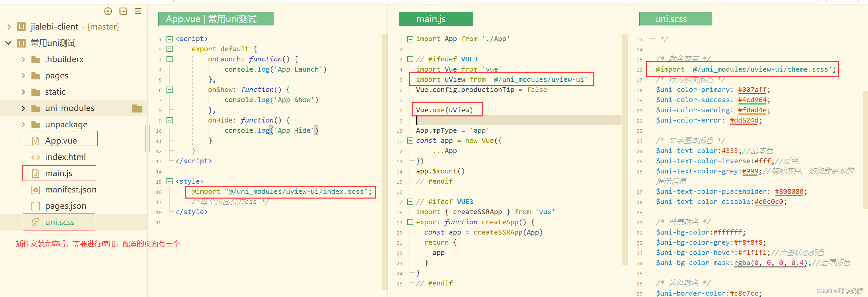Click the #4cd964 color value
Viewport: 868px width, 297px height.
752,100
